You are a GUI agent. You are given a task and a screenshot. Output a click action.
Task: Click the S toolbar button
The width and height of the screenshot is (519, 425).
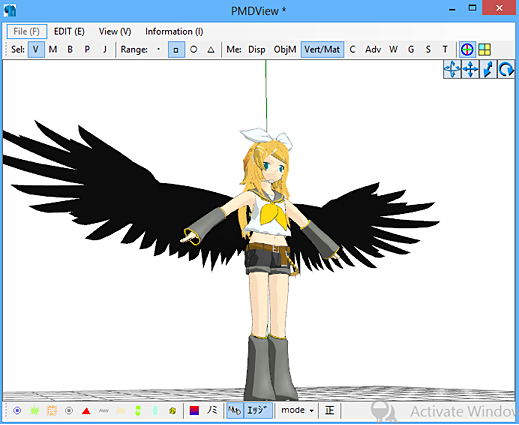click(x=428, y=50)
